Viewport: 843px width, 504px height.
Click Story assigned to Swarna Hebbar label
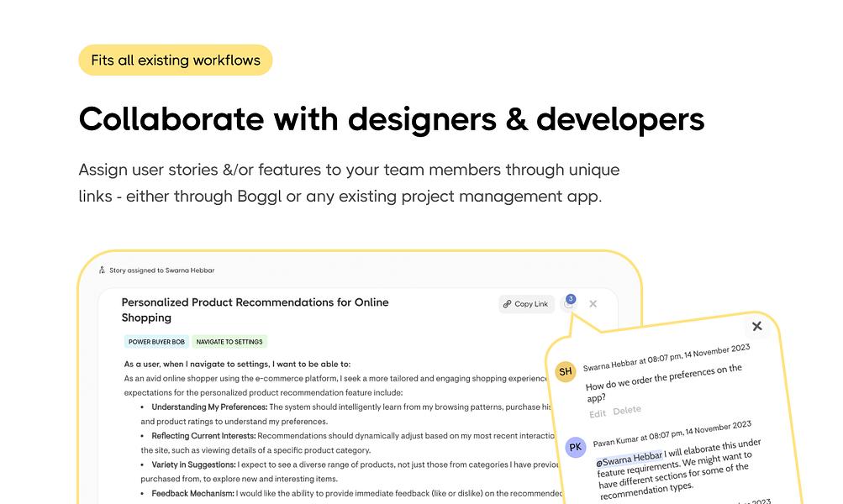162,270
